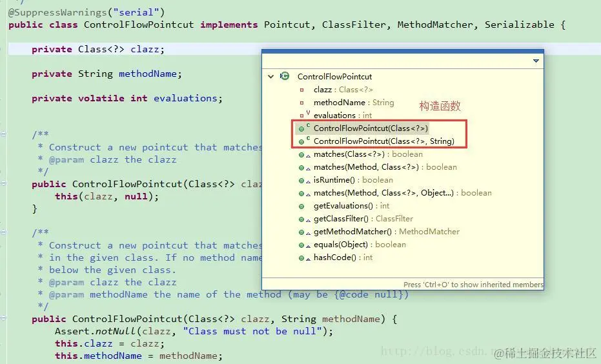Collapse the ControlFlowPointcut outline node
Viewport: 601px width, 364px height.
click(x=270, y=76)
